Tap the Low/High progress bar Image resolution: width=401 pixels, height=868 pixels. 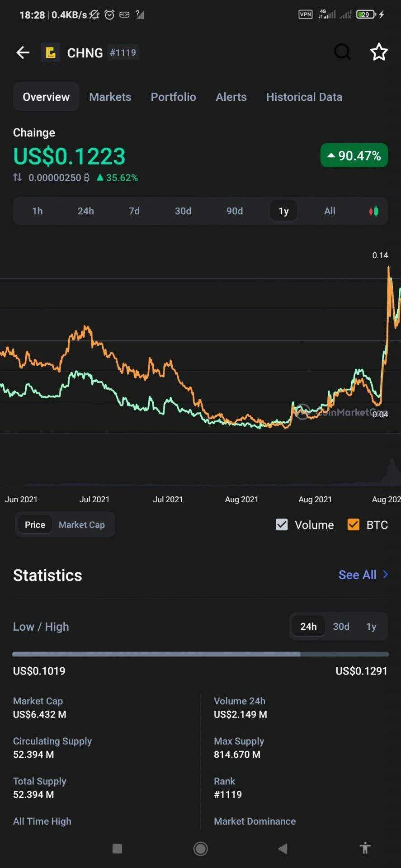(x=200, y=654)
